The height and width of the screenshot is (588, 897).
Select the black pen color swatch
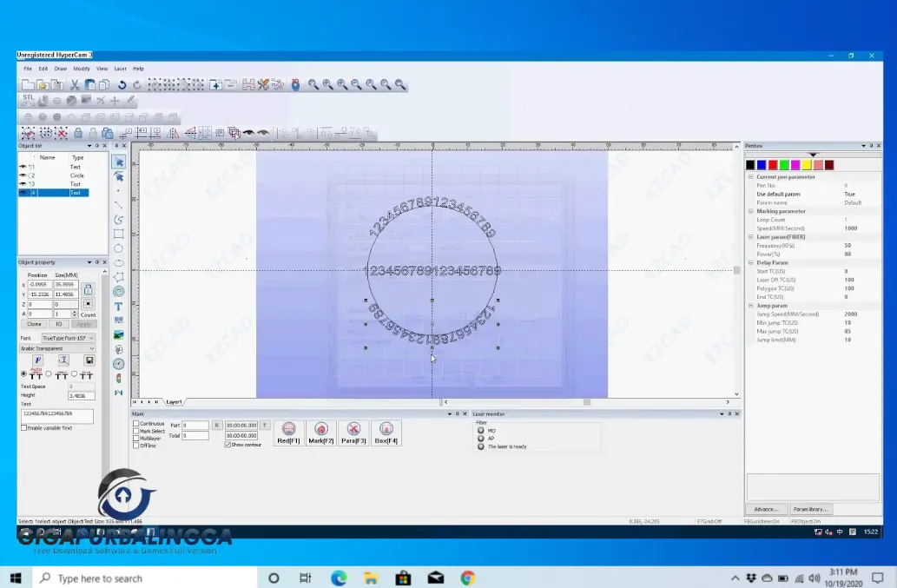[750, 165]
